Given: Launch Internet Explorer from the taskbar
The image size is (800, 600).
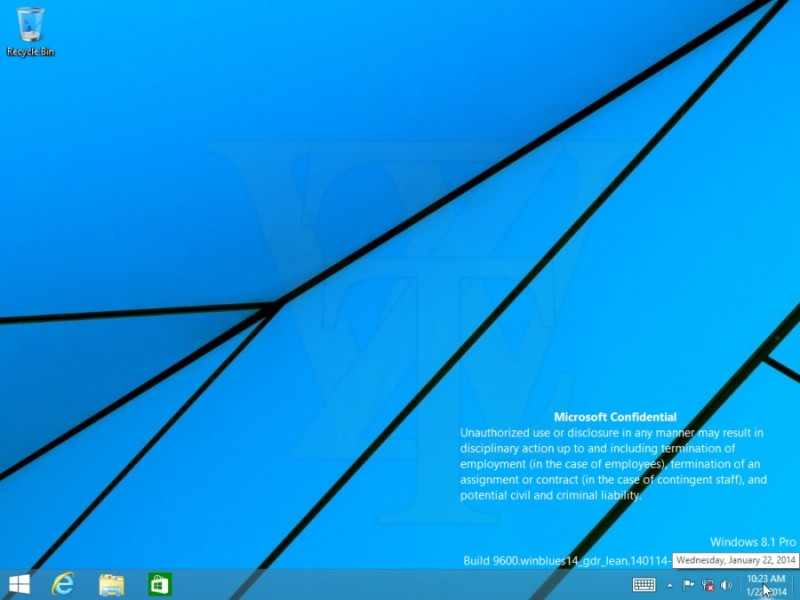Looking at the screenshot, I should click(65, 585).
